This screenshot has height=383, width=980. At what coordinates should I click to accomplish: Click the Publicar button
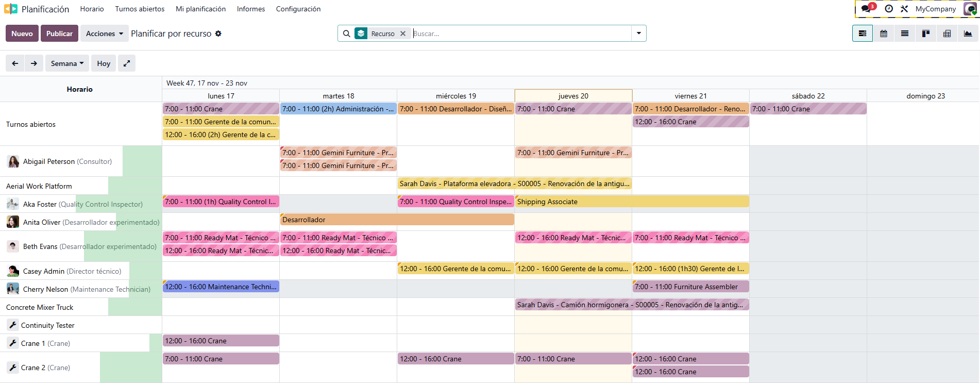click(59, 34)
